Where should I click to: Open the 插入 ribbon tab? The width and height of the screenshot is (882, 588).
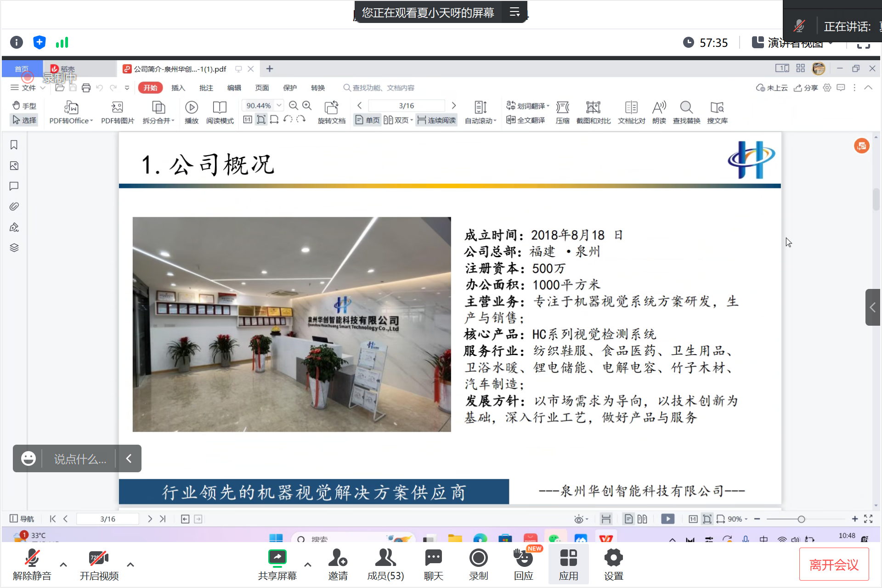178,88
